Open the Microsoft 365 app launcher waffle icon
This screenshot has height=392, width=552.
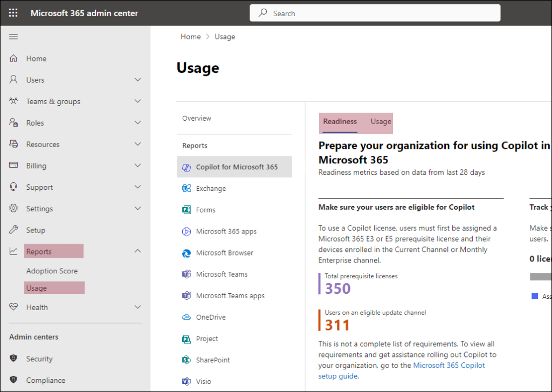tap(13, 12)
